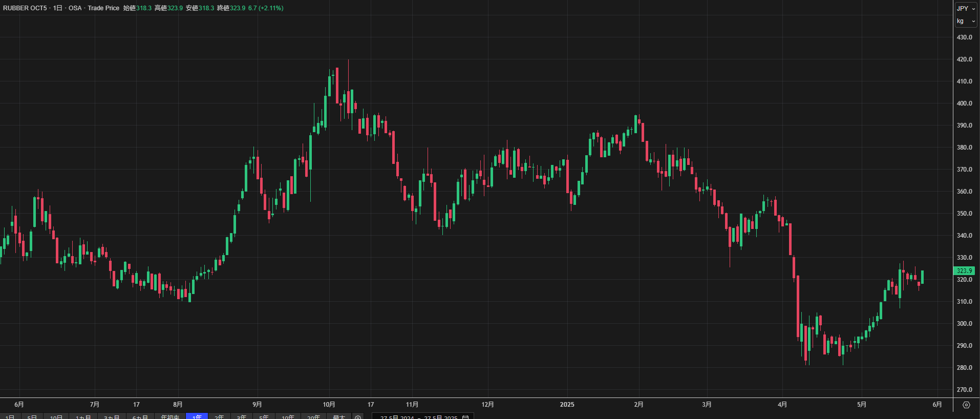Select the 3年 time range
Screen dimensions: 980x419
[242, 417]
